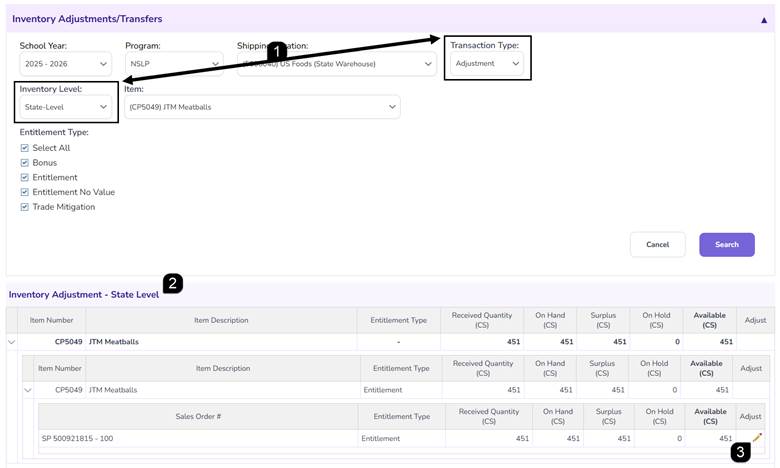Image resolution: width=780 pixels, height=468 pixels.
Task: Open the Transaction Type dropdown
Action: click(487, 63)
